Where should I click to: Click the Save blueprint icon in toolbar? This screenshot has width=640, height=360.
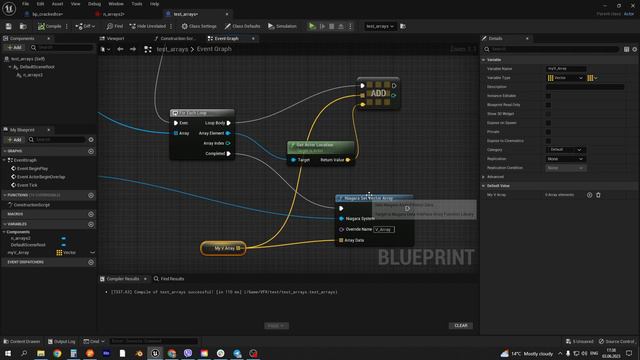9,26
